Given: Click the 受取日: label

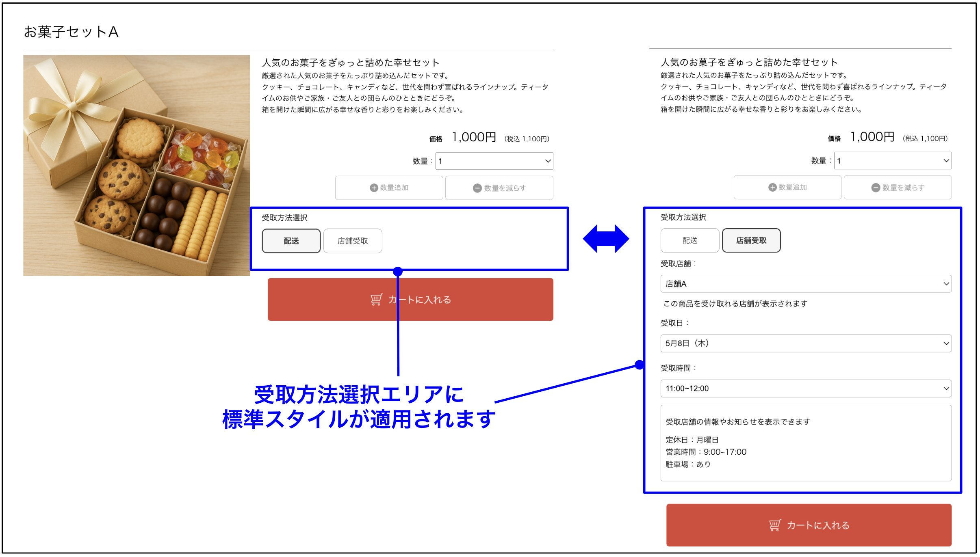Looking at the screenshot, I should pyautogui.click(x=675, y=323).
